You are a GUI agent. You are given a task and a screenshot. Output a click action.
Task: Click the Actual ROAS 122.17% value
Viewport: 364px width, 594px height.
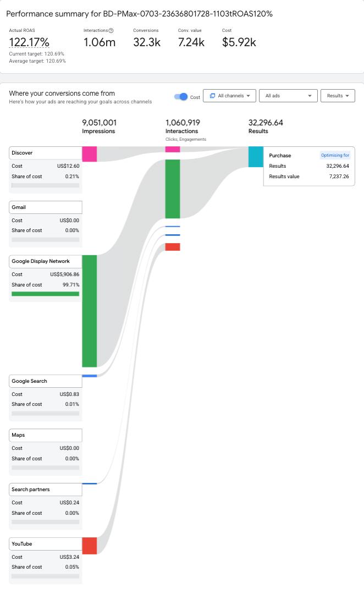(29, 42)
